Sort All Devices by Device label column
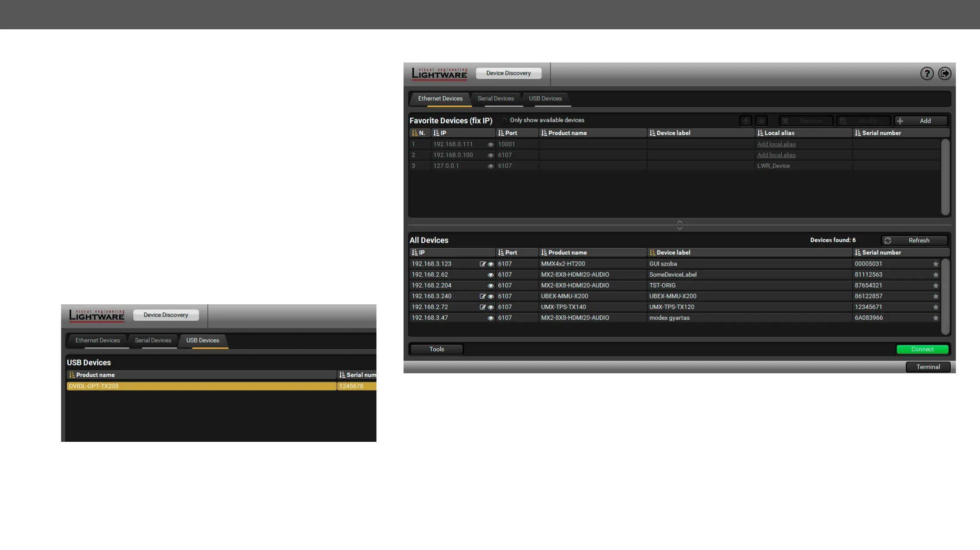 (750, 253)
